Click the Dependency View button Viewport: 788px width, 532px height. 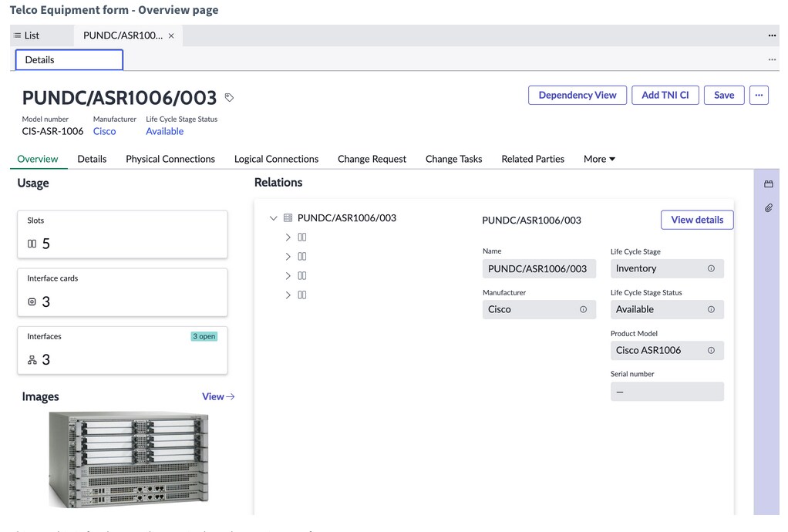pos(577,95)
